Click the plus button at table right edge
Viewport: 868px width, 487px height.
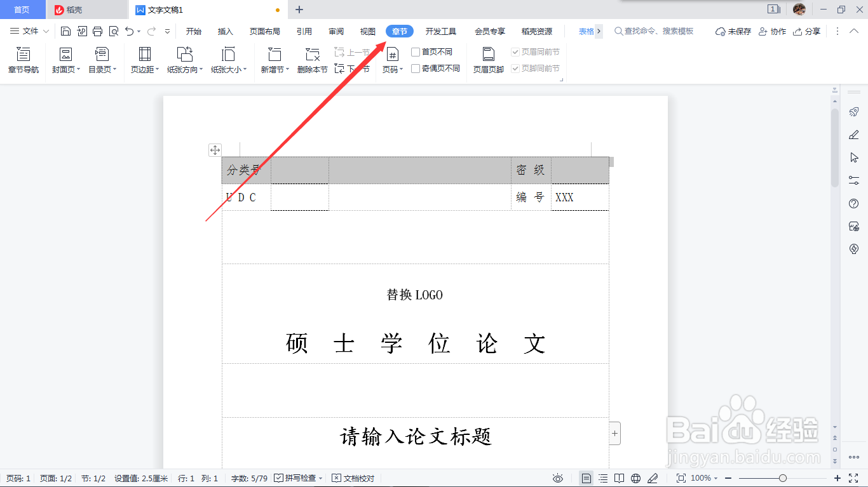click(x=614, y=433)
